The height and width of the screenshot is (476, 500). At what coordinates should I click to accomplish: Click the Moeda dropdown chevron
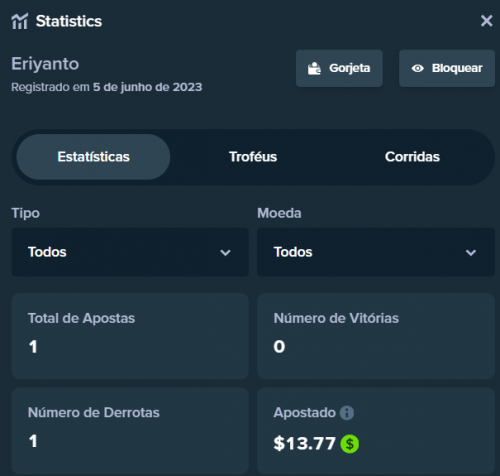[471, 253]
